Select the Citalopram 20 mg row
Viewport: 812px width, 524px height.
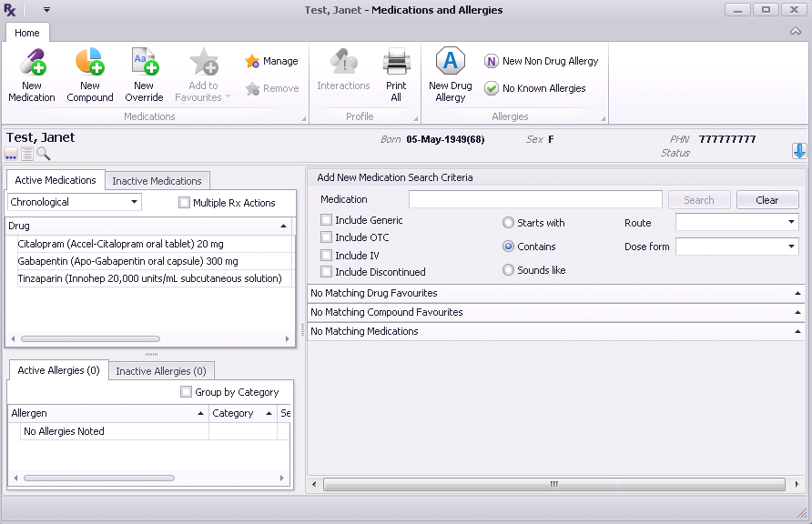tap(153, 244)
